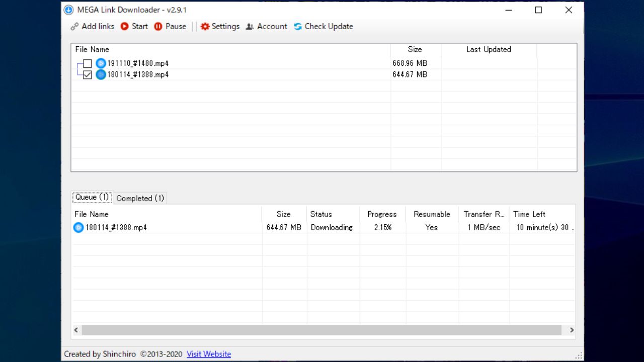Viewport: 644px width, 362px height.
Task: Select 180114_#1388.mp4 in the queue
Action: coord(116,227)
